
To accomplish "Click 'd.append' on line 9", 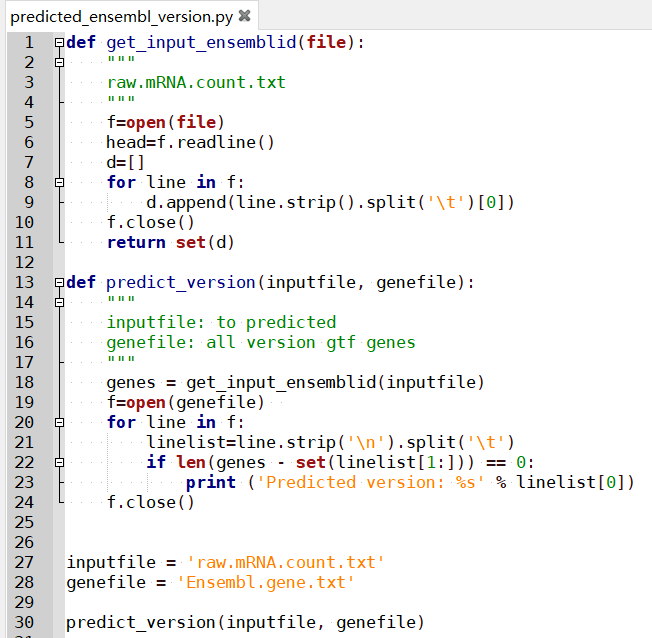I will (x=186, y=203).
